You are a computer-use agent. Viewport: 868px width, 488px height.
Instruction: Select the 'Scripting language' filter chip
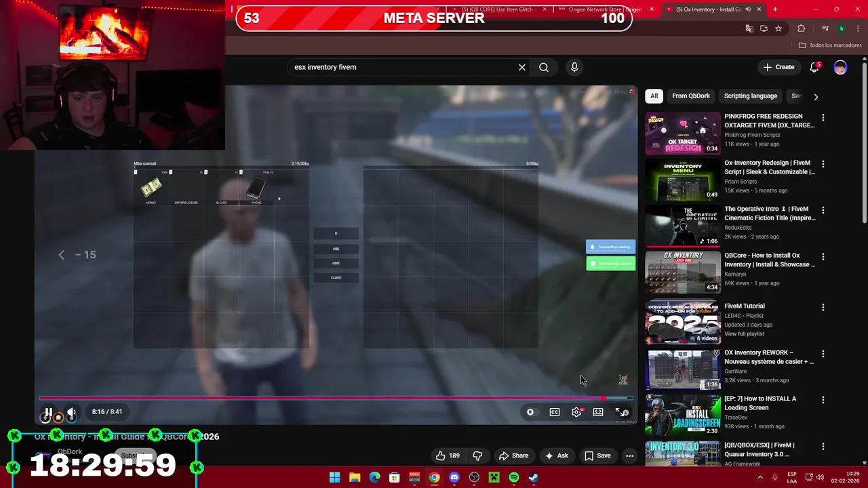[x=750, y=96]
